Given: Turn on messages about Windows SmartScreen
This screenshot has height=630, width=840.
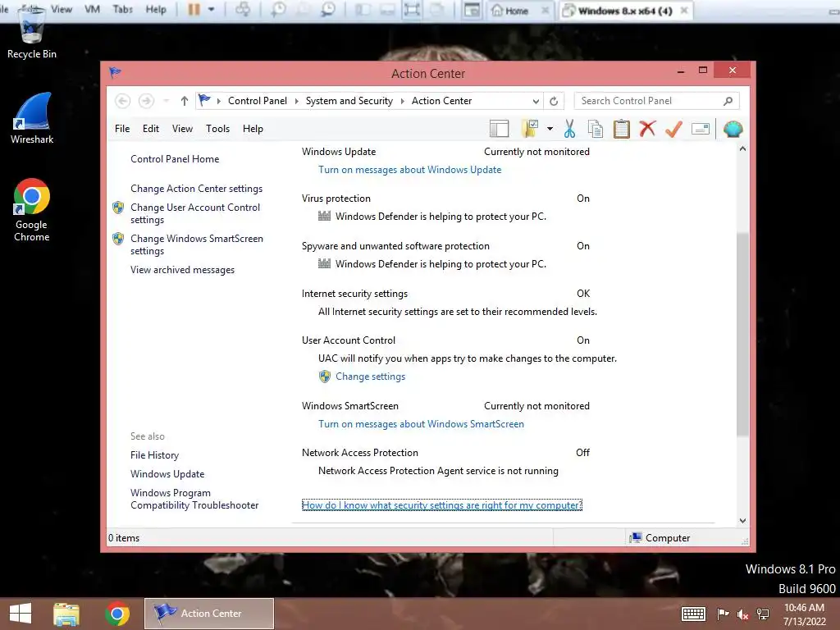Looking at the screenshot, I should 421,424.
